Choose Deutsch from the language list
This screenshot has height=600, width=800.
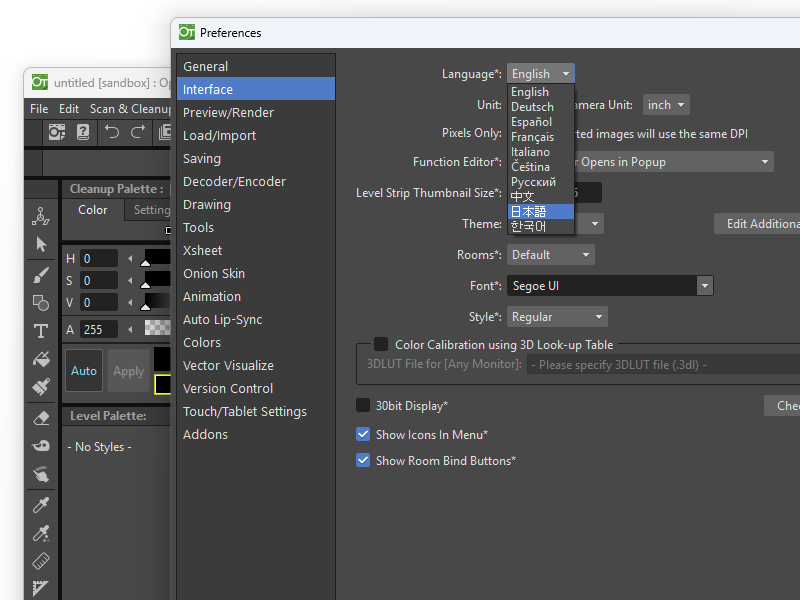pyautogui.click(x=541, y=107)
